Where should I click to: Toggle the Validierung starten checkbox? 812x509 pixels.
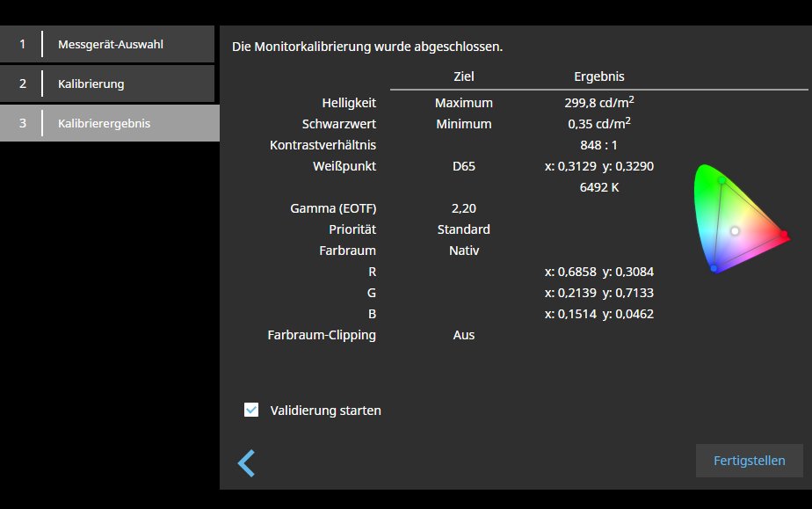click(251, 410)
